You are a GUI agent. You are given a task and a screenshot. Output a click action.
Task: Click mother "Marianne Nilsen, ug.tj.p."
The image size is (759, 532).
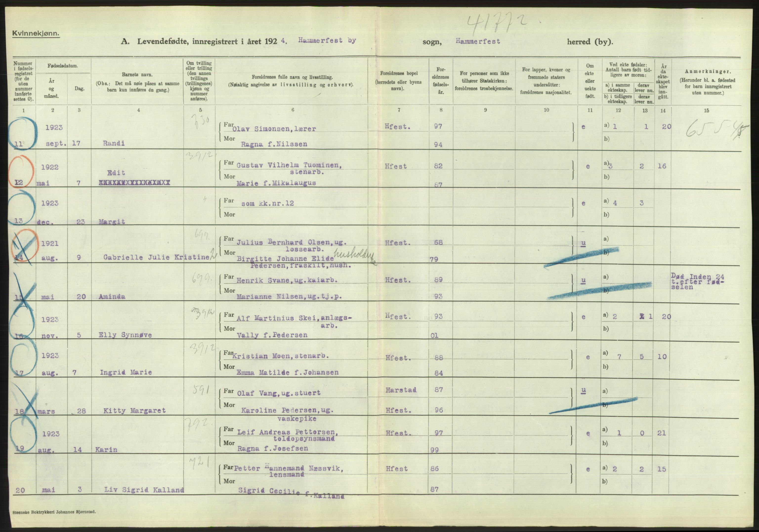tap(289, 296)
